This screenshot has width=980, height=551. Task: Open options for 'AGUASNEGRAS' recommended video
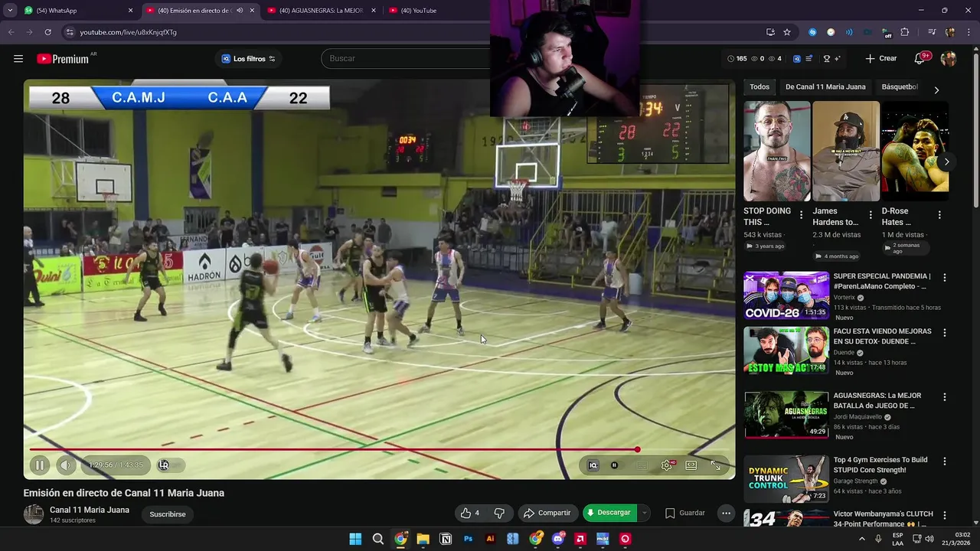[x=945, y=397]
